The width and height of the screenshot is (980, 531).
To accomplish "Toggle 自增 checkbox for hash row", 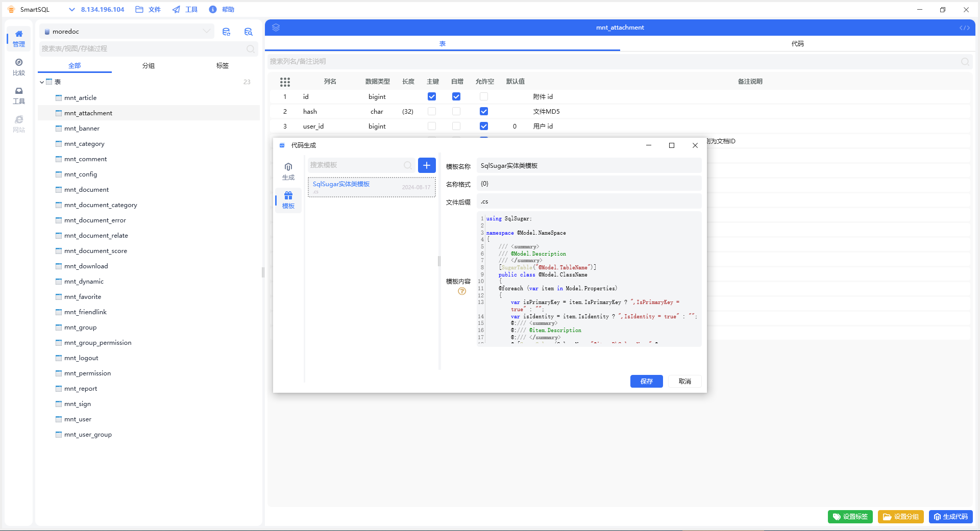I will pos(456,111).
